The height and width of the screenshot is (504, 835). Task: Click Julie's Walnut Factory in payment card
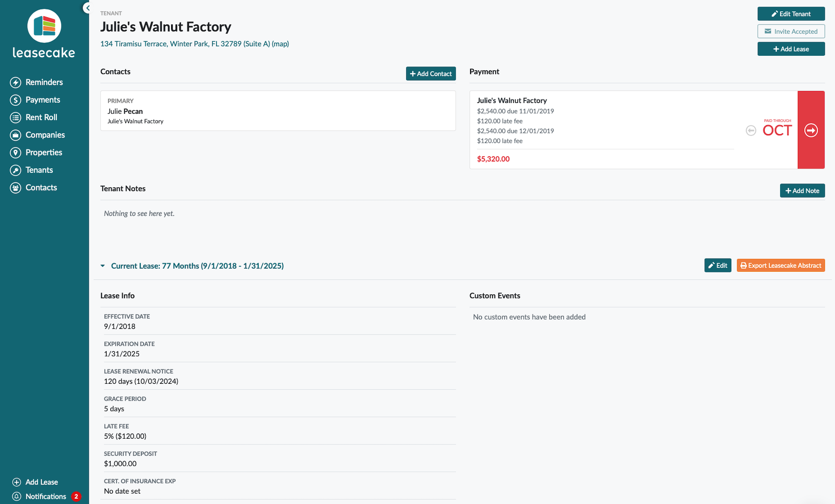coord(512,101)
